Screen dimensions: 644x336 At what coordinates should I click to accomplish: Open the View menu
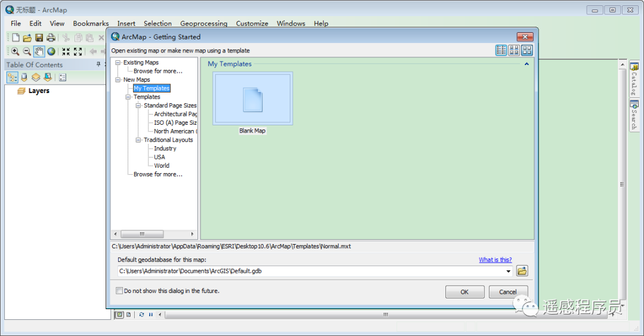(57, 23)
